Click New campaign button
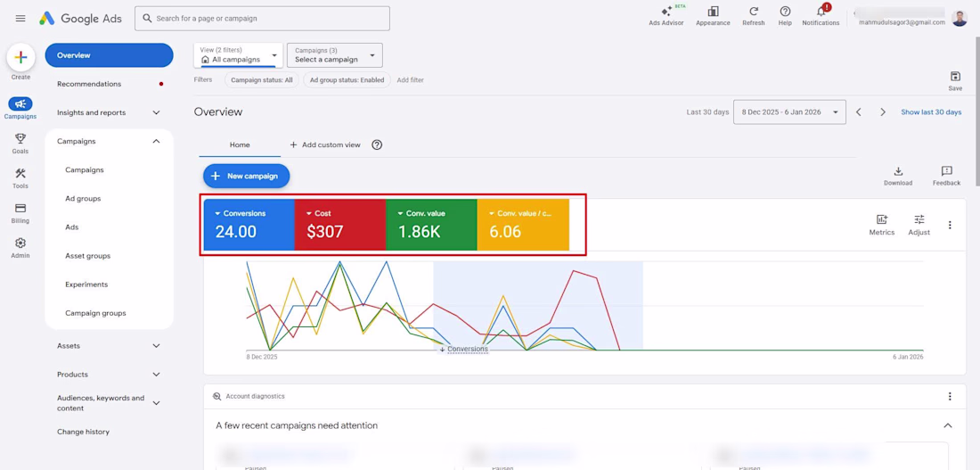This screenshot has height=470, width=980. click(246, 176)
